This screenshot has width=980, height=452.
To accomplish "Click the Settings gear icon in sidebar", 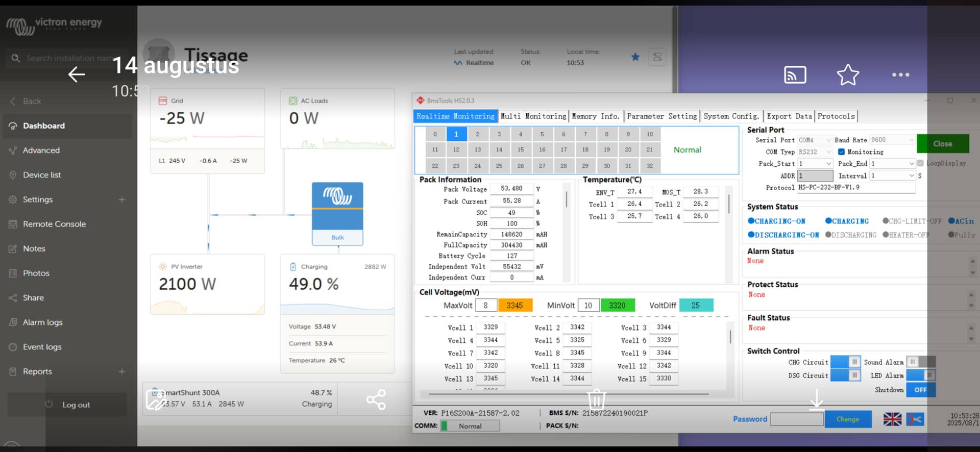I will click(x=13, y=199).
